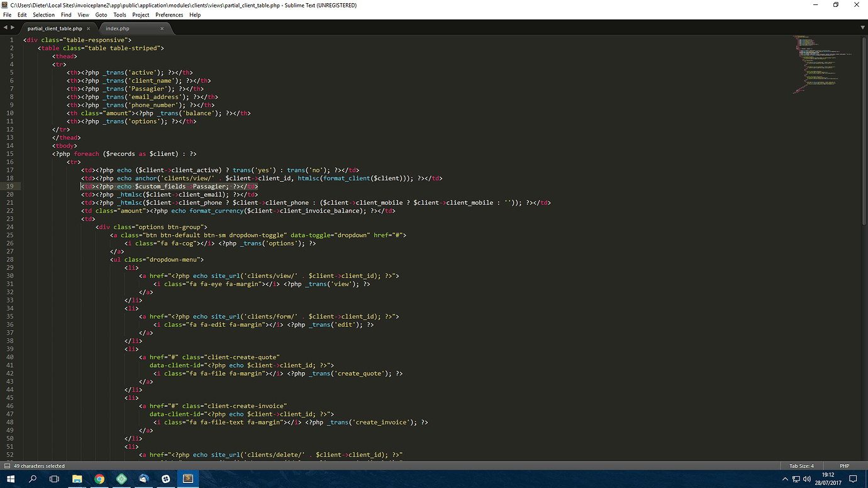Open the Task View icon

55,479
